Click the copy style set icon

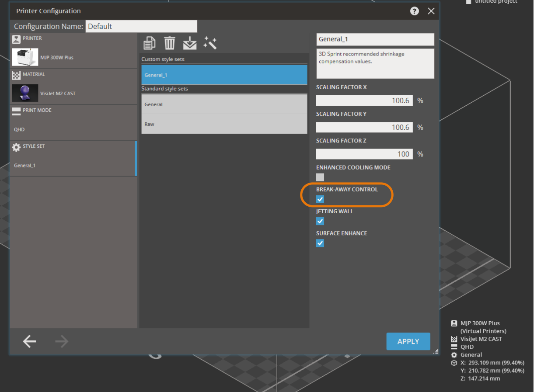[x=150, y=43]
